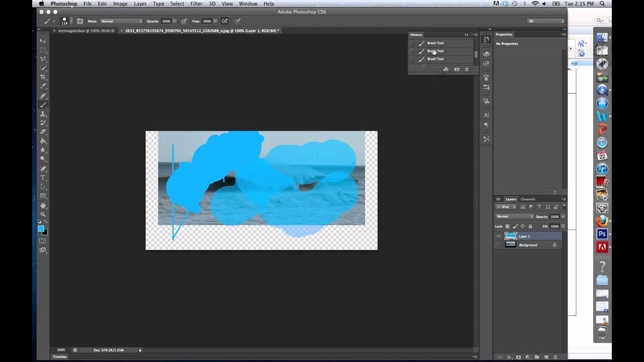Open the Brush panel toggle icon

click(x=79, y=21)
